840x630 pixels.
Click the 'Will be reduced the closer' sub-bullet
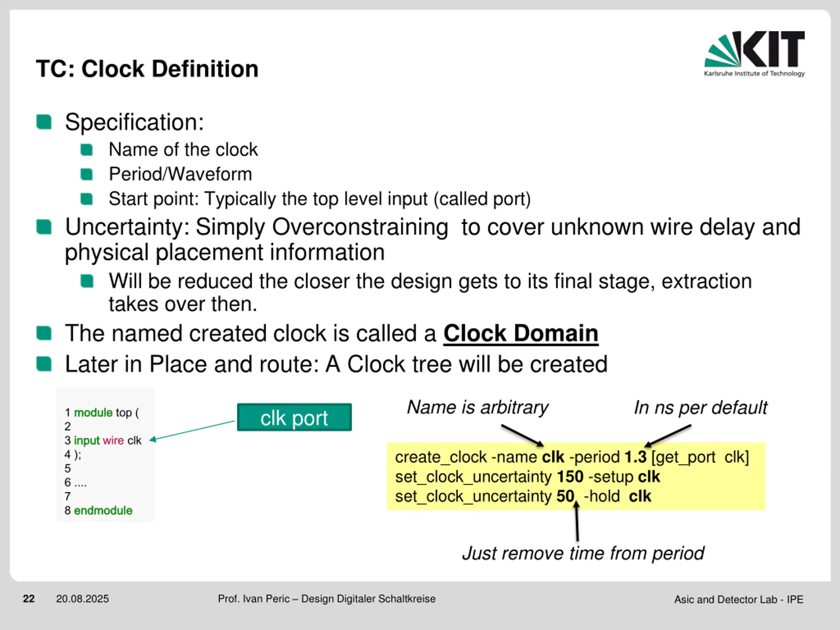430,292
